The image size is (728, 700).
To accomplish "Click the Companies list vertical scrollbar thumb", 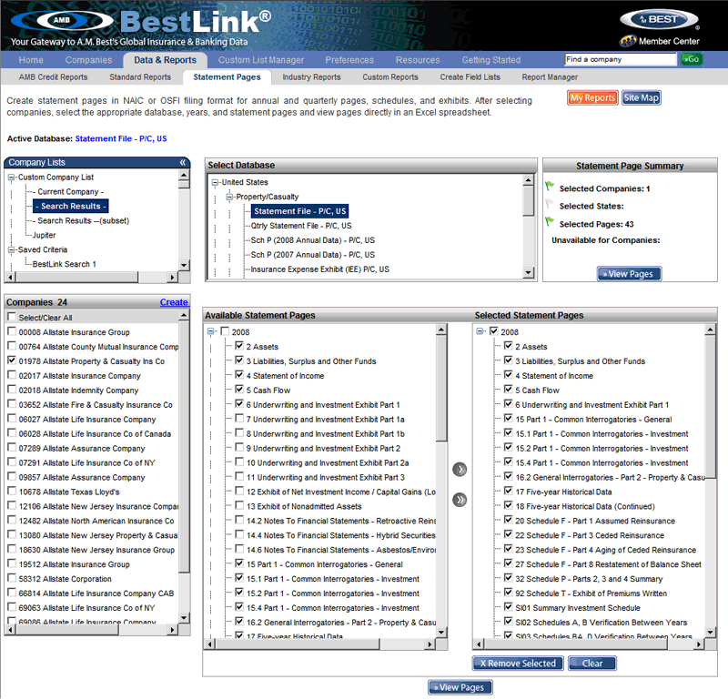I will [x=184, y=447].
